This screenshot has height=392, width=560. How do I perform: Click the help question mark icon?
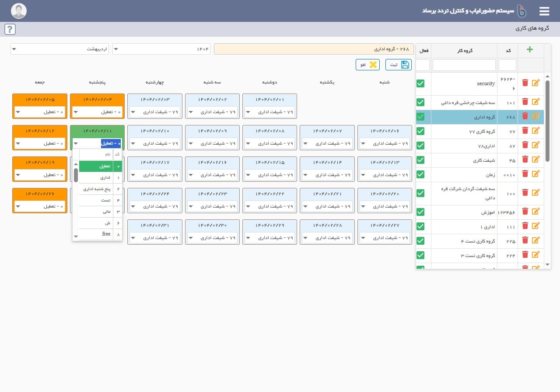click(10, 29)
